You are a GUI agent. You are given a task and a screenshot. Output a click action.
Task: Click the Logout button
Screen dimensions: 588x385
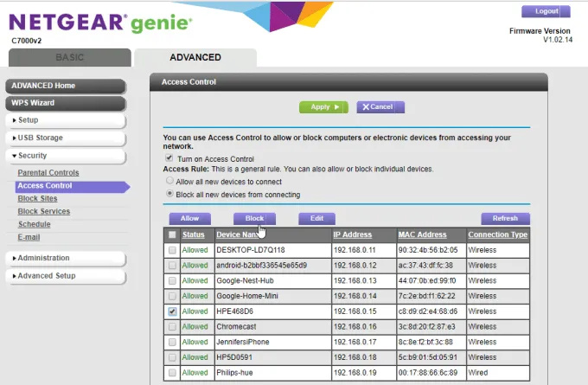tap(546, 11)
